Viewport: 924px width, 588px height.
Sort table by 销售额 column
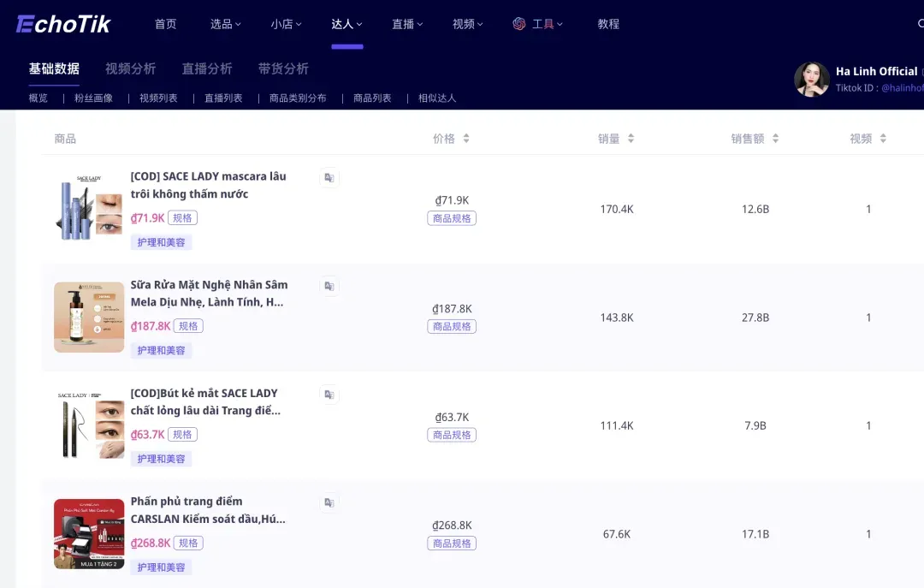[x=755, y=139]
